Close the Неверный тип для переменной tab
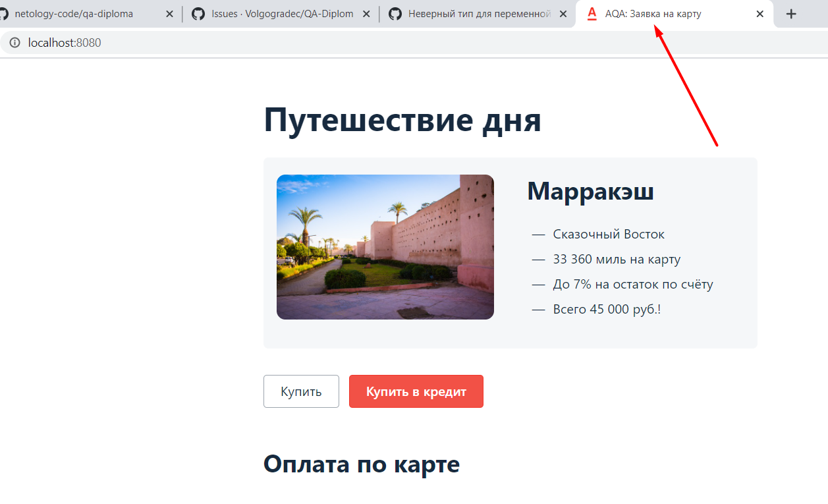This screenshot has height=504, width=828. tap(563, 14)
